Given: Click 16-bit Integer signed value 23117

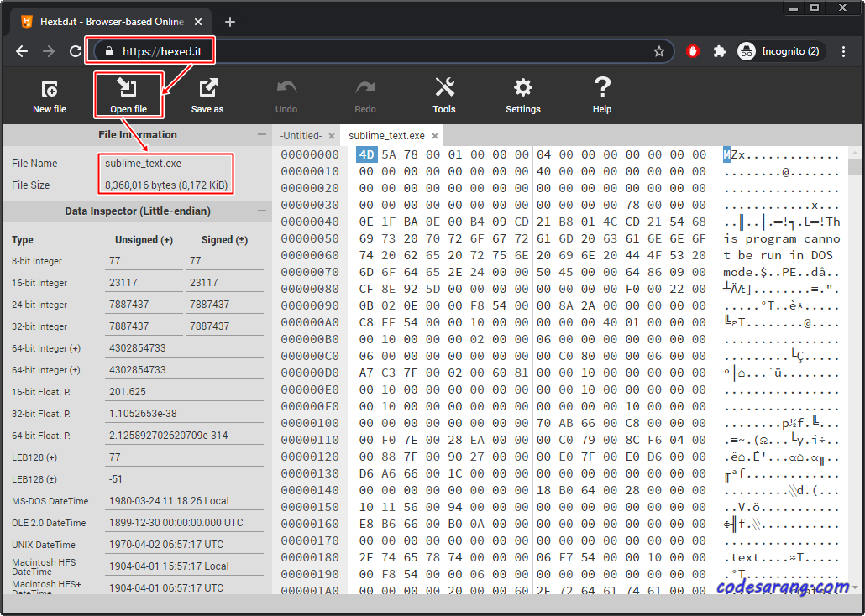Looking at the screenshot, I should [224, 282].
